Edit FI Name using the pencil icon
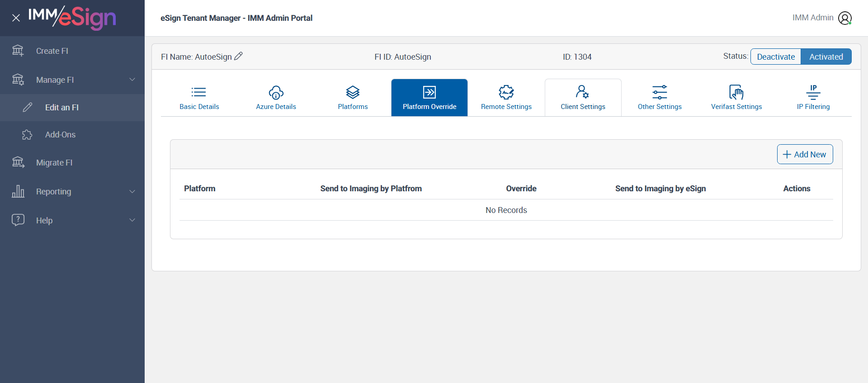 (239, 56)
